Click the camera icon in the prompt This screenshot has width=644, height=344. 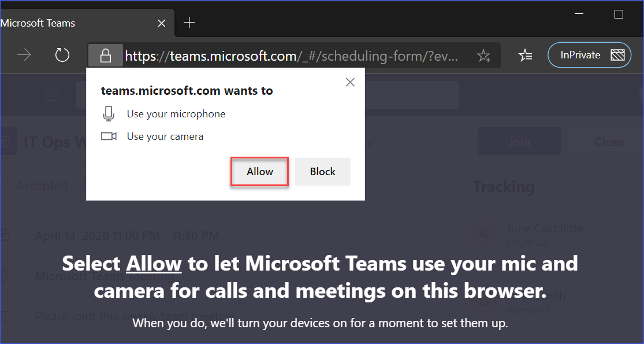point(109,137)
